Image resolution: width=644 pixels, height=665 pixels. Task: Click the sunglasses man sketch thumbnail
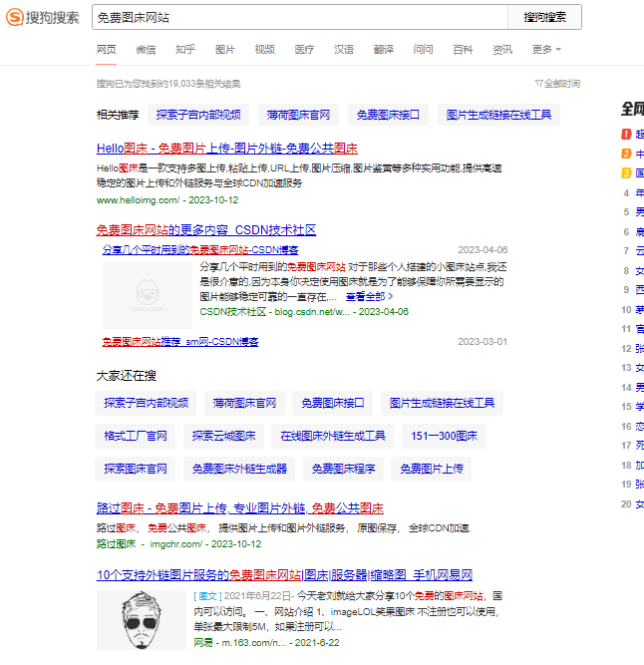(142, 620)
